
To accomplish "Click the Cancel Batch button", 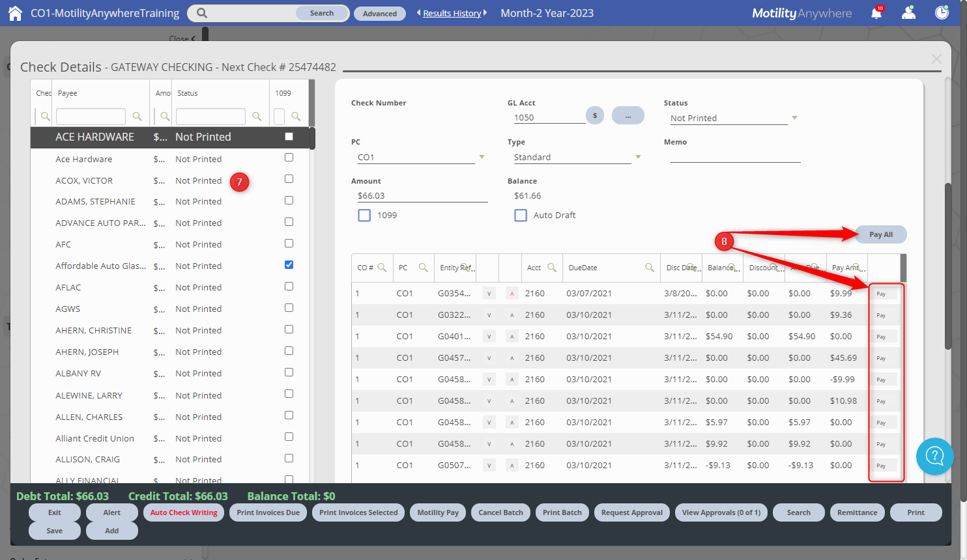I will 500,512.
